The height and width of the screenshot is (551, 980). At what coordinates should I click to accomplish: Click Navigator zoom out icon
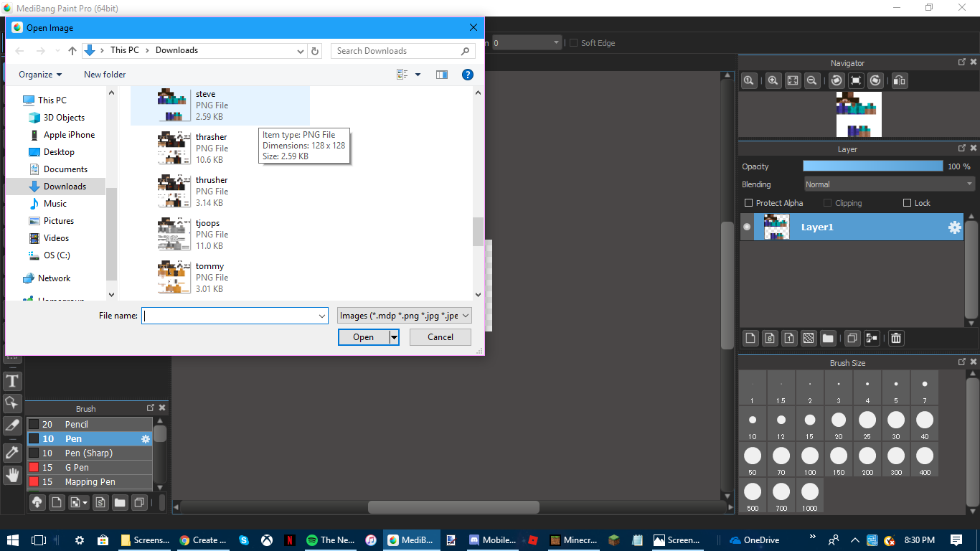[812, 81]
